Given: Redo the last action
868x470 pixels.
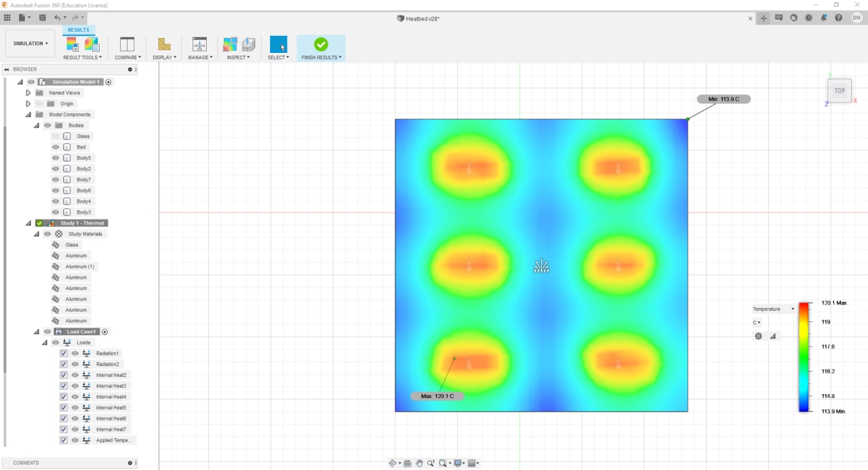Looking at the screenshot, I should (74, 18).
